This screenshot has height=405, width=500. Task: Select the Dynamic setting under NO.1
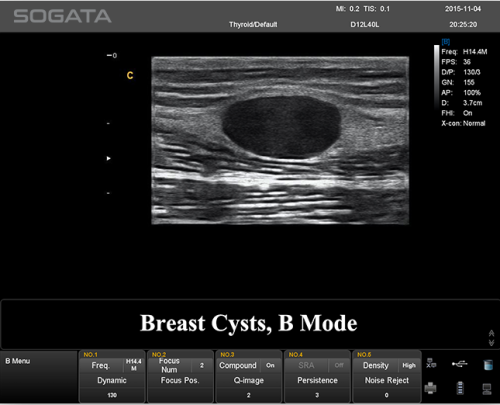112,380
